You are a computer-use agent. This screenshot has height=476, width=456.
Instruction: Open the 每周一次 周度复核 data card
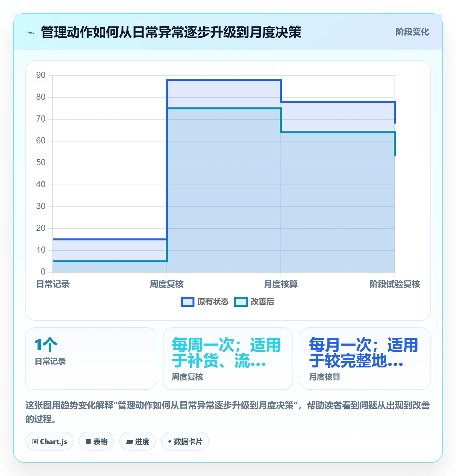pyautogui.click(x=228, y=359)
